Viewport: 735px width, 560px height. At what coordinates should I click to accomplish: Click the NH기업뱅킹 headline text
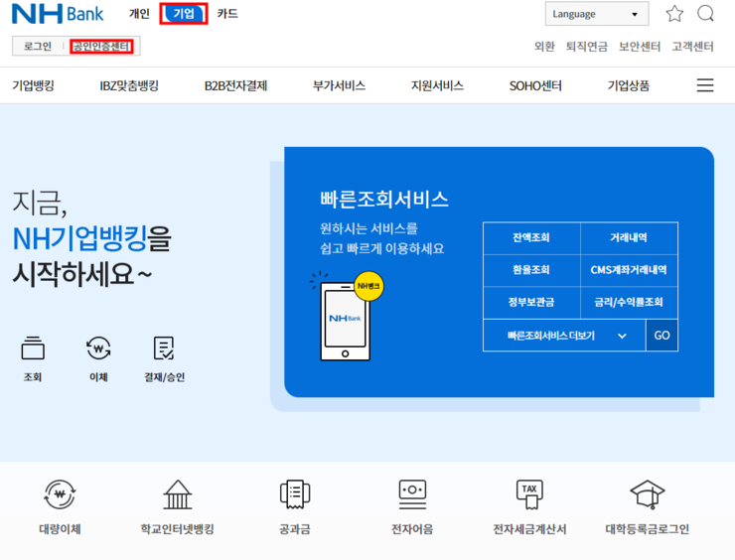[79, 238]
